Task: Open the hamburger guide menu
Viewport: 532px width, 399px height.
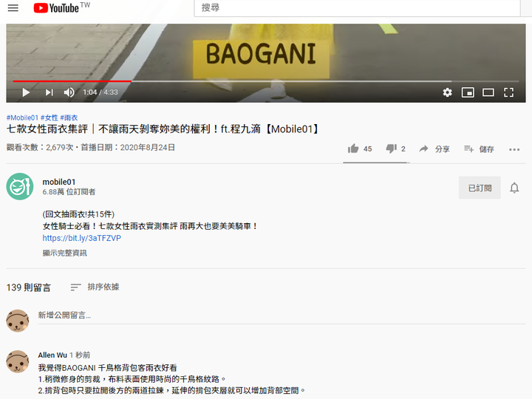Action: (x=13, y=8)
